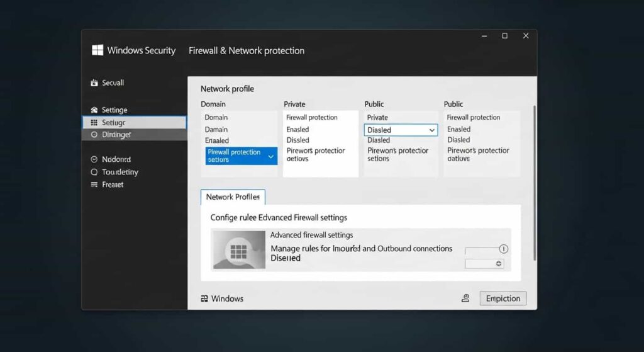Click the Advanced firewall settings grid thumbnail
Viewport: 644px width, 352px height.
239,249
